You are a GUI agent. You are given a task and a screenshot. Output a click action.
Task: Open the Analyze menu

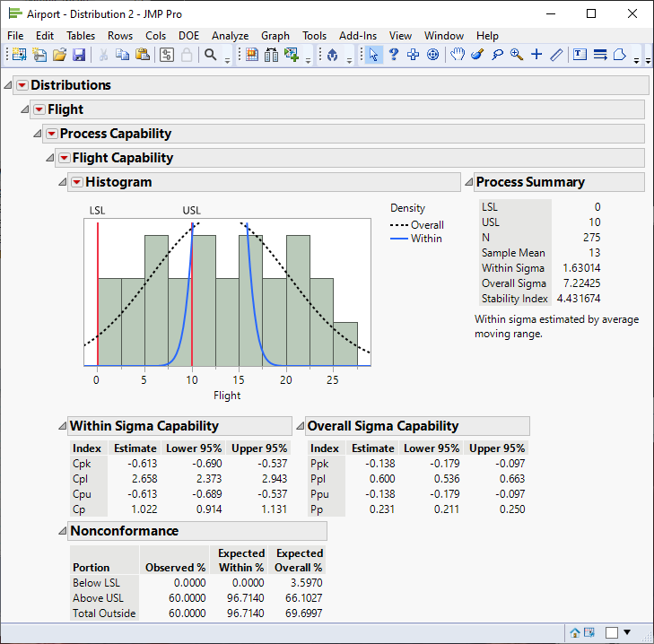pos(230,36)
